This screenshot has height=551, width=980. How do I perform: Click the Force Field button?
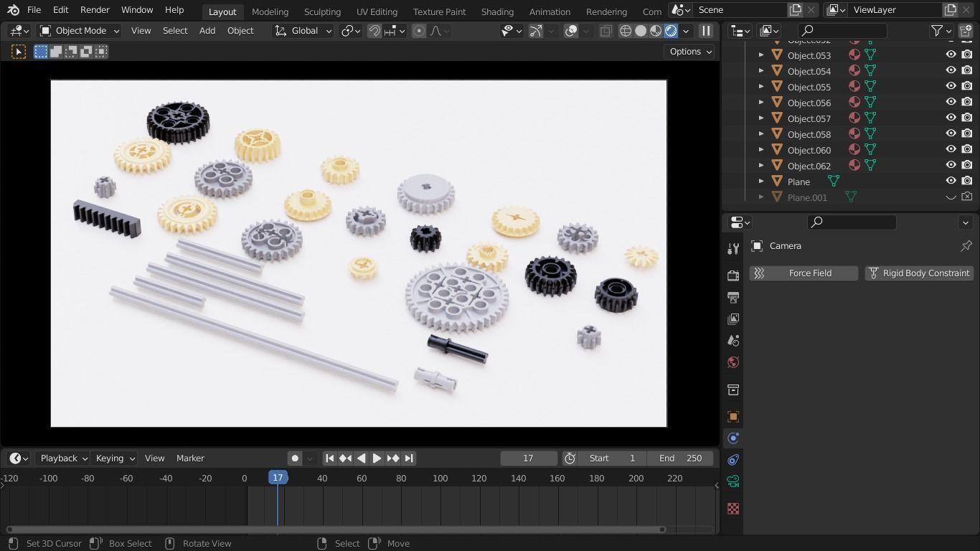[804, 273]
